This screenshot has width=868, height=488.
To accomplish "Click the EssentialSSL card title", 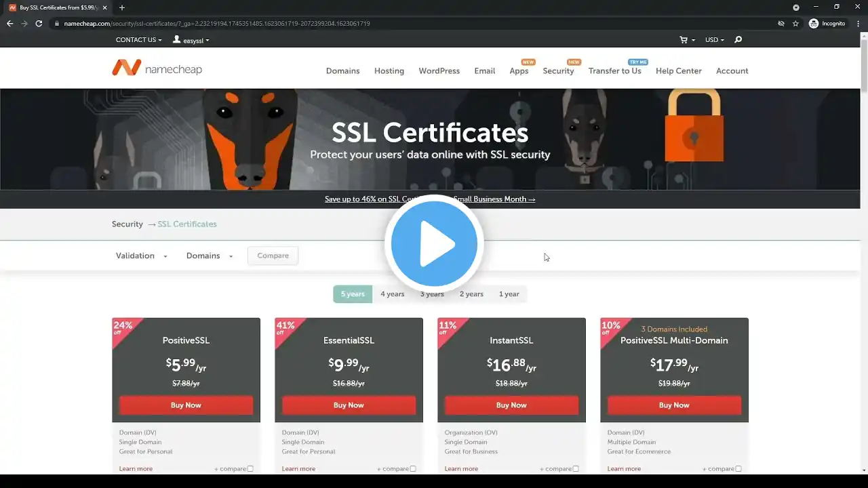I will (x=349, y=340).
